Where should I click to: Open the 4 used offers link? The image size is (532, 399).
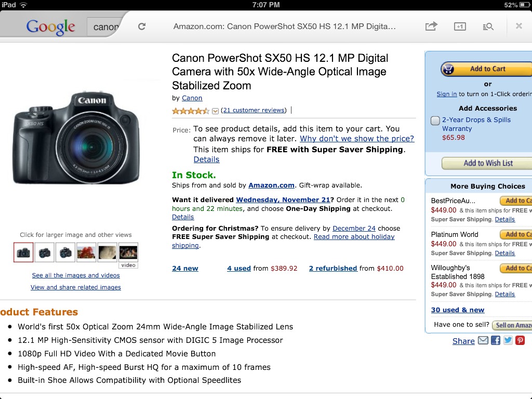click(239, 269)
